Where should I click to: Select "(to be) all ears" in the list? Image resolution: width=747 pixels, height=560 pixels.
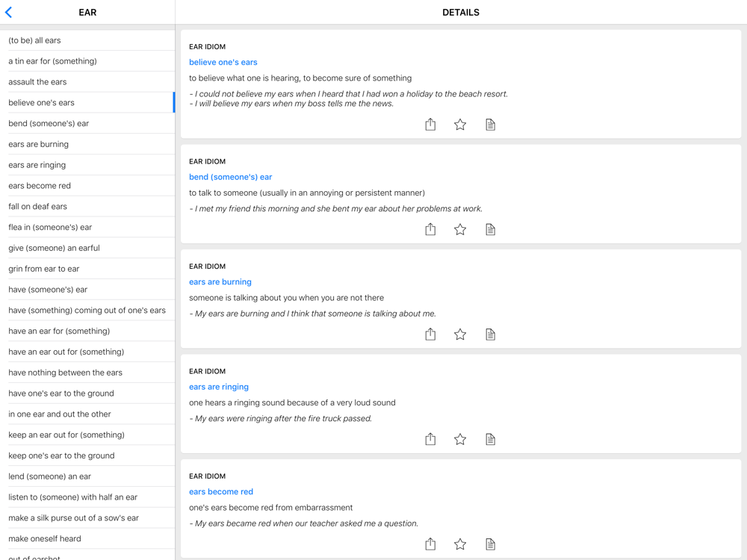click(35, 40)
